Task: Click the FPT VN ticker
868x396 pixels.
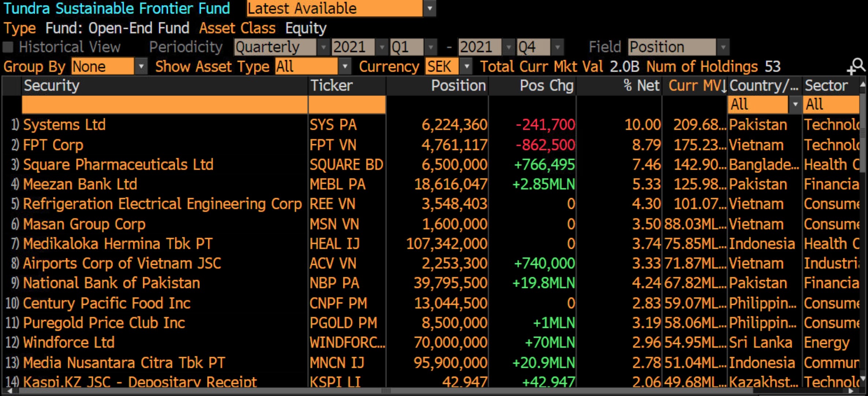Action: pos(333,145)
